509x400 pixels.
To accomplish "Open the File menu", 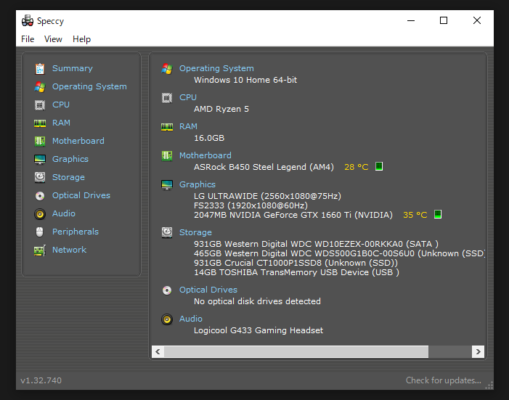I will click(28, 39).
